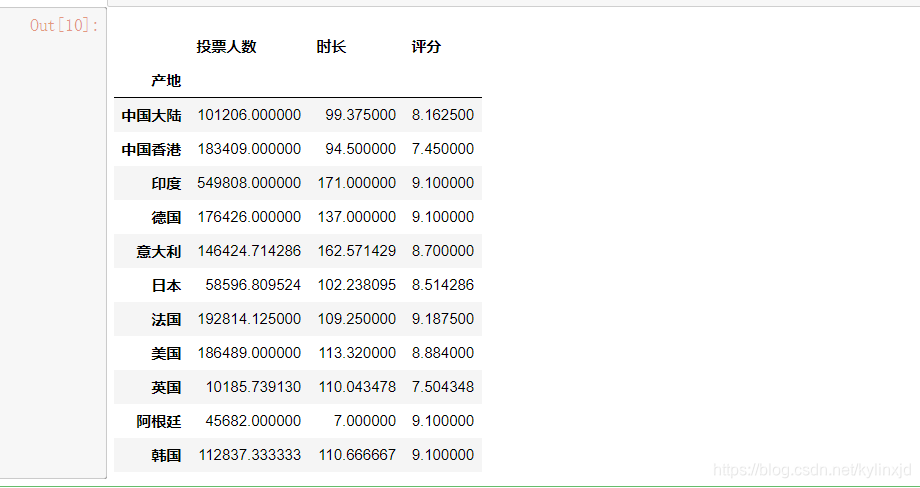
Task: Click the 产地 index name label
Action: click(166, 80)
